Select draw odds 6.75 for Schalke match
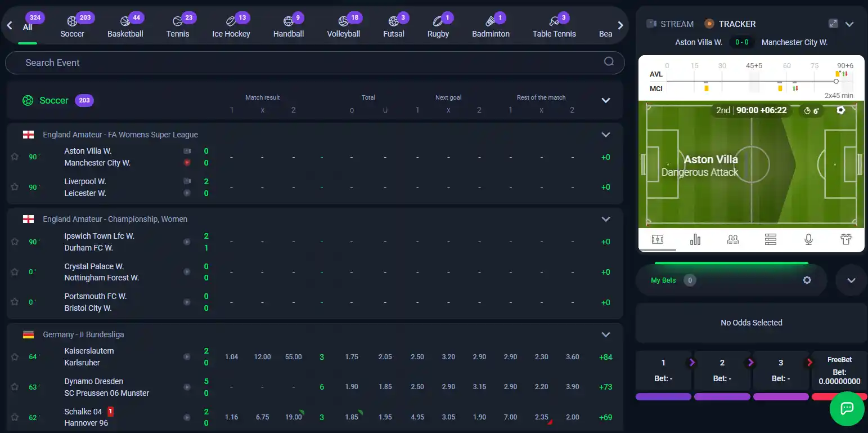This screenshot has width=868, height=433. pos(262,417)
